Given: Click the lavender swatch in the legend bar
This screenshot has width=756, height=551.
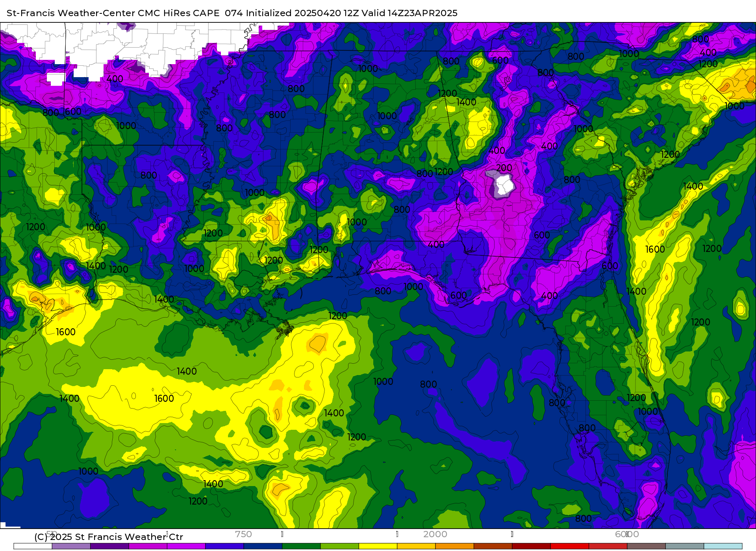Looking at the screenshot, I should [71, 546].
